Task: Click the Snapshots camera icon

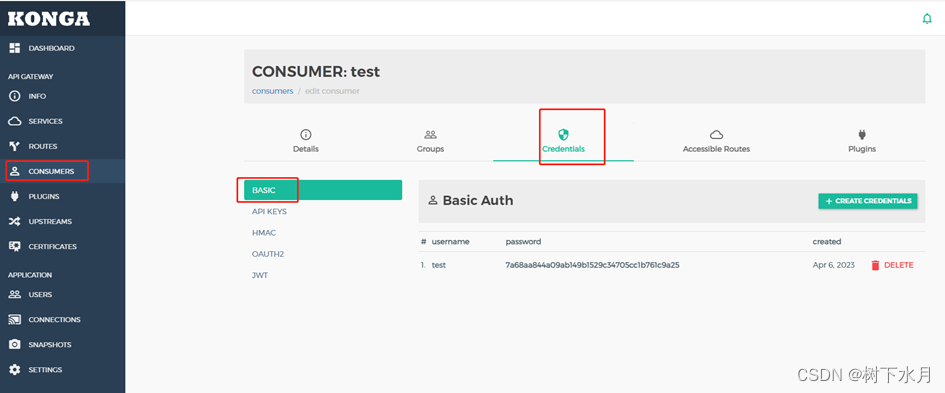Action: (15, 345)
